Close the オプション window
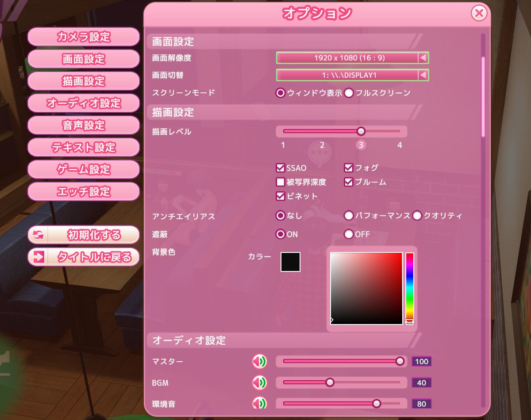 [x=479, y=13]
